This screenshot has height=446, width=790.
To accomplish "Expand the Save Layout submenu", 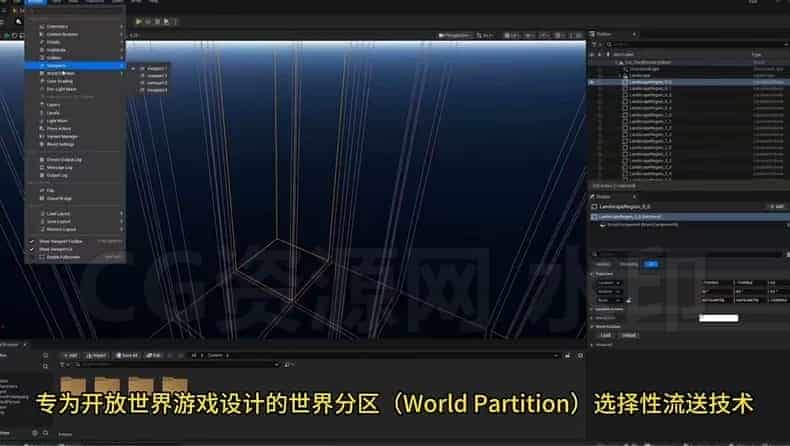I will [75, 221].
